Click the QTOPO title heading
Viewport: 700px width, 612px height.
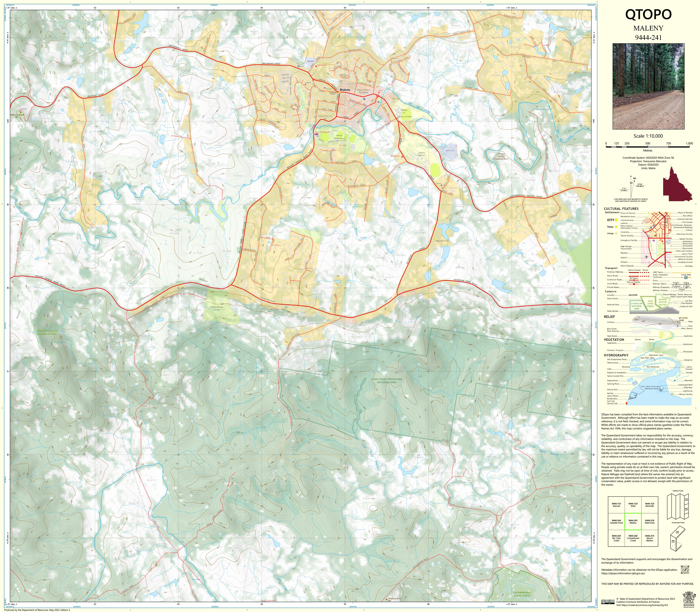[648, 14]
